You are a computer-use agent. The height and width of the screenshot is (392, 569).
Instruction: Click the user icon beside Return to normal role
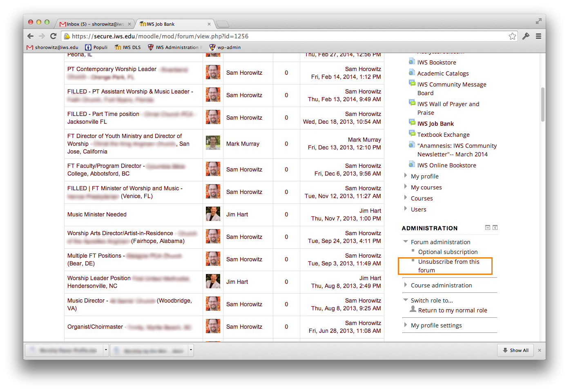[x=413, y=309]
